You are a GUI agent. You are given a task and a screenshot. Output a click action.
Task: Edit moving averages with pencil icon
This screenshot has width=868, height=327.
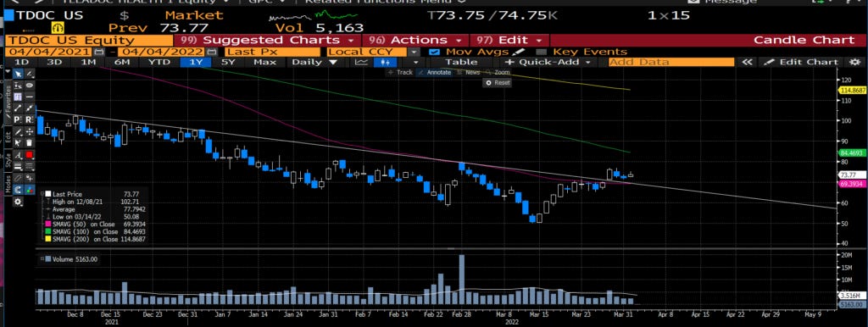coord(518,52)
